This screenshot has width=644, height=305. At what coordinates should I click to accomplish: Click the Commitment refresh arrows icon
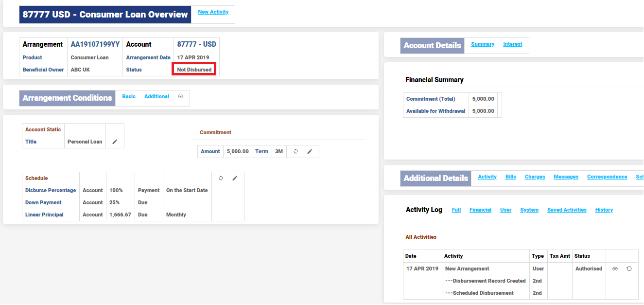click(296, 151)
